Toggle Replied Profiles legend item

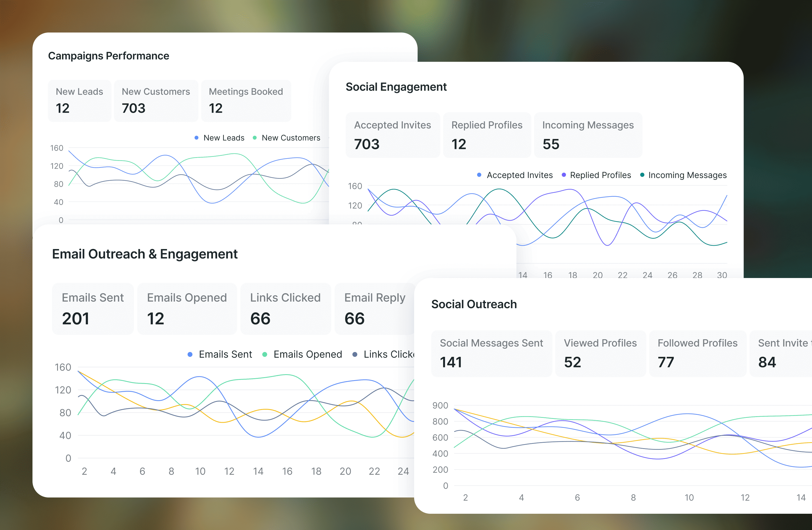point(600,175)
